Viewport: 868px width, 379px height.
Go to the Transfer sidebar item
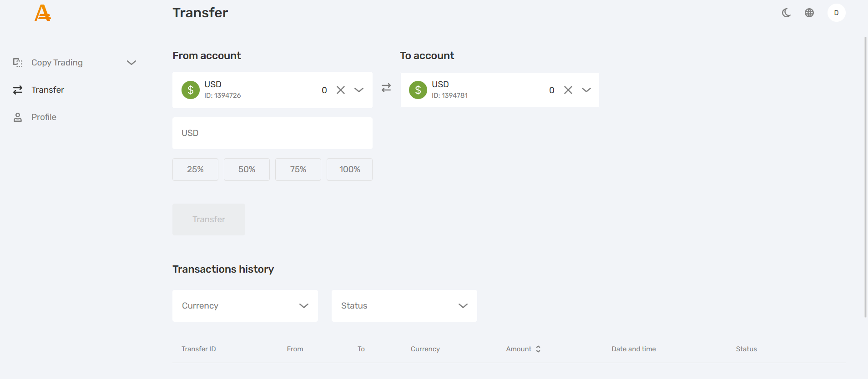point(48,90)
